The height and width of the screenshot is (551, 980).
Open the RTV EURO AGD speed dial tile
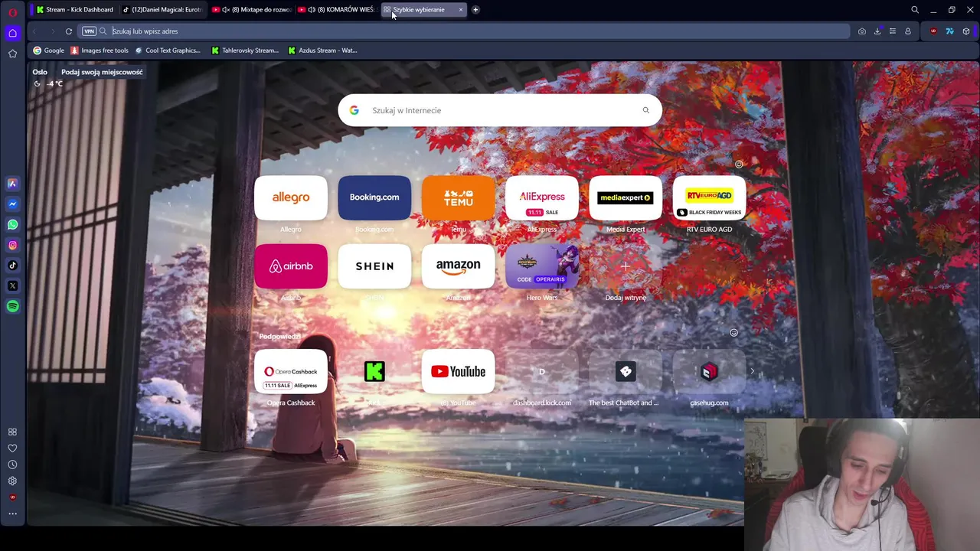pyautogui.click(x=709, y=197)
